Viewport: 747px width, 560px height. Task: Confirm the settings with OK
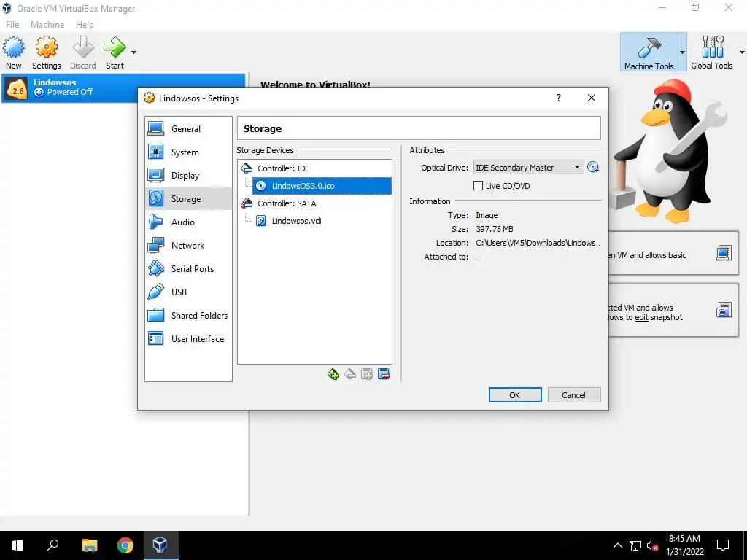tap(515, 394)
